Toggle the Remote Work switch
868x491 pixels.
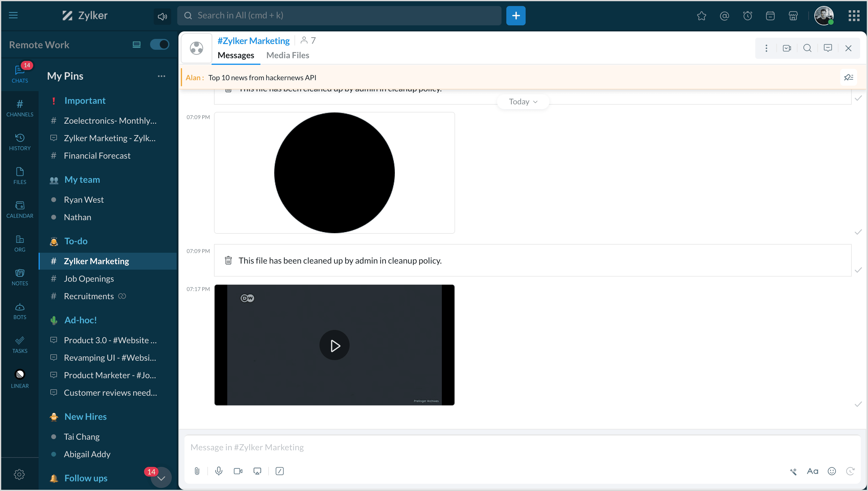click(x=159, y=45)
